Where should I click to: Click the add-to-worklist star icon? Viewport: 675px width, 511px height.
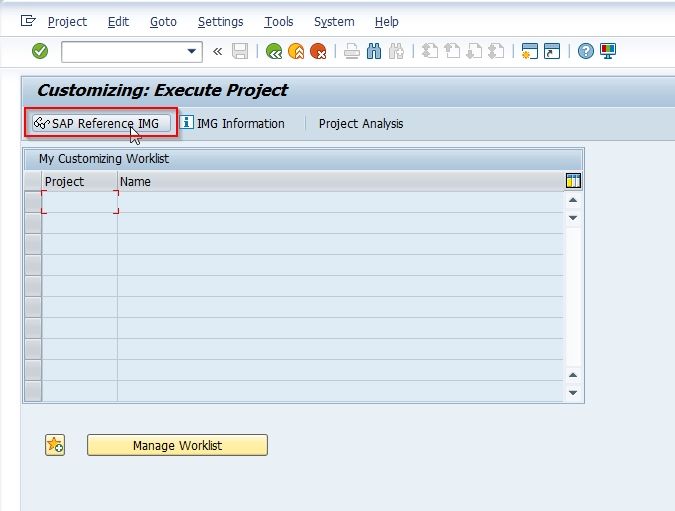pyautogui.click(x=55, y=445)
